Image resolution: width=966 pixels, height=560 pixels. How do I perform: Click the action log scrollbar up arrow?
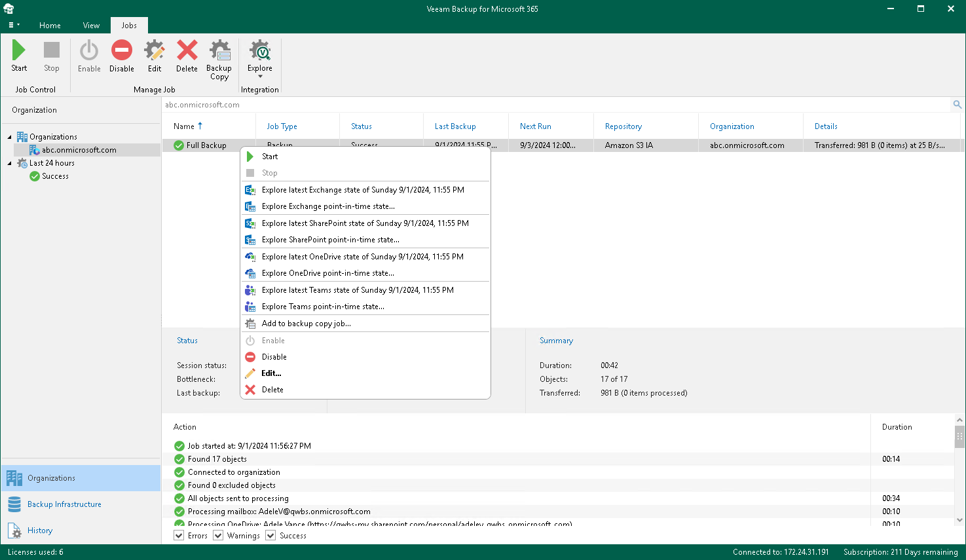tap(959, 420)
